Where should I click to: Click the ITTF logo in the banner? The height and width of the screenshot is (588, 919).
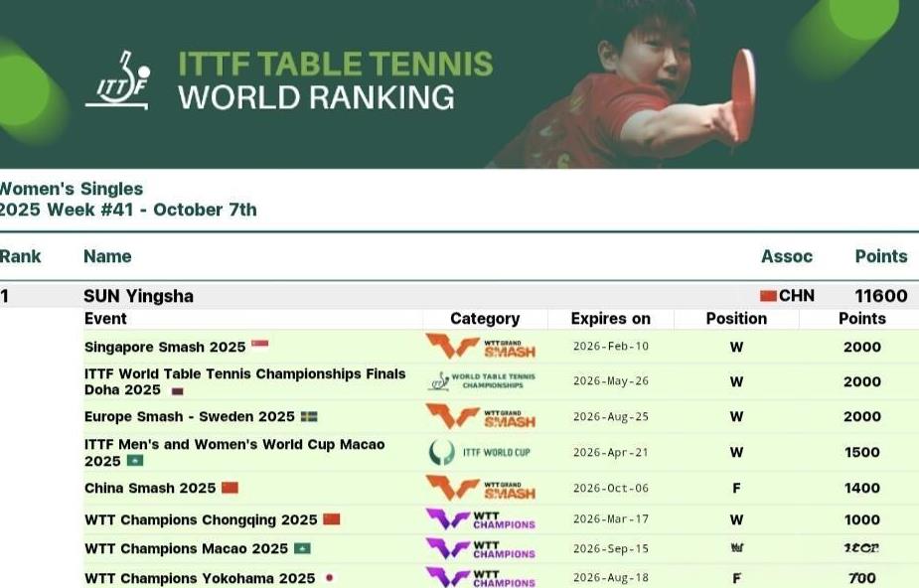pos(117,81)
